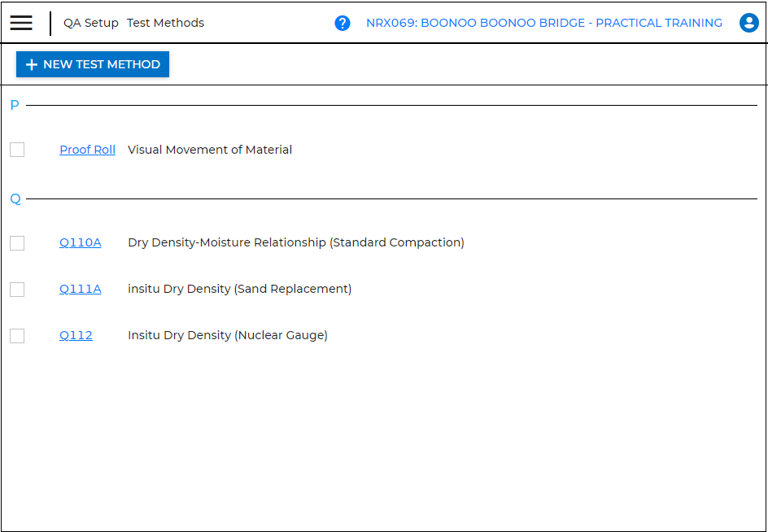
Task: Click the Visual Movement of Material description
Action: click(x=209, y=150)
